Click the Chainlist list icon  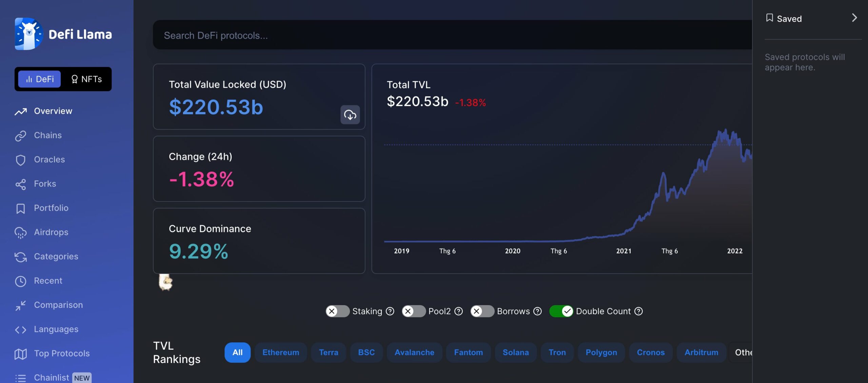click(21, 378)
